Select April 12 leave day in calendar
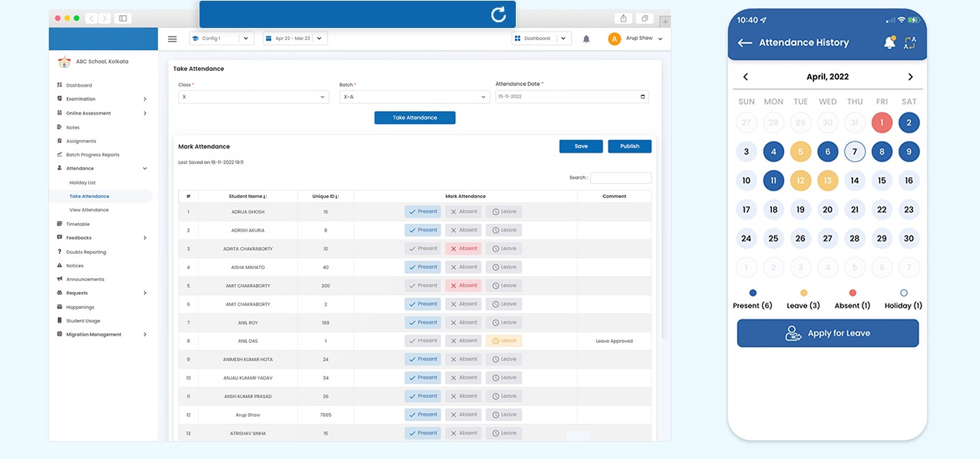Screen dimensions: 980x459 pos(800,181)
